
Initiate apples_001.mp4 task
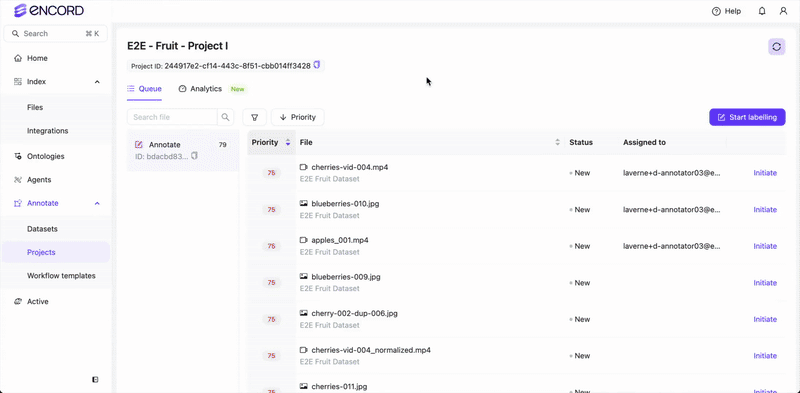(765, 246)
